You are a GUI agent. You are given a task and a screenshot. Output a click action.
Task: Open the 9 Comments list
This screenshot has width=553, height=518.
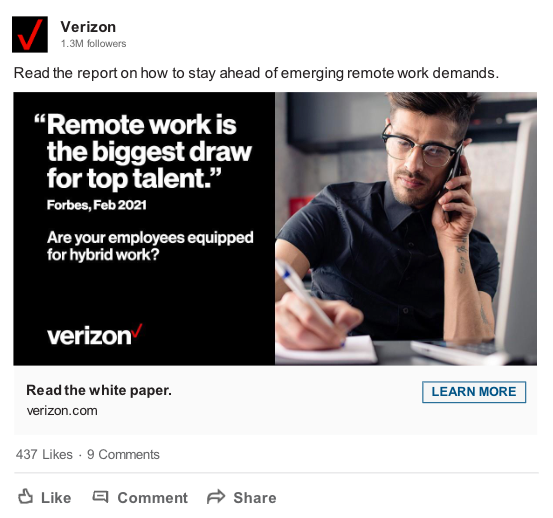pyautogui.click(x=123, y=454)
